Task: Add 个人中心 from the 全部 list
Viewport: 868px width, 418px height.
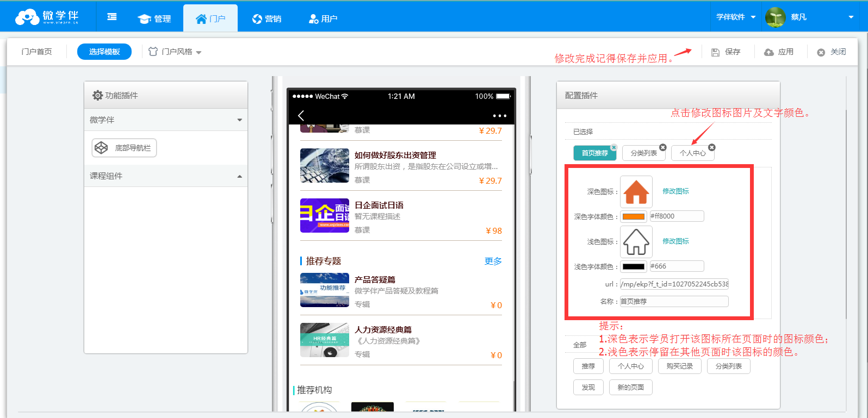Action: (x=631, y=366)
